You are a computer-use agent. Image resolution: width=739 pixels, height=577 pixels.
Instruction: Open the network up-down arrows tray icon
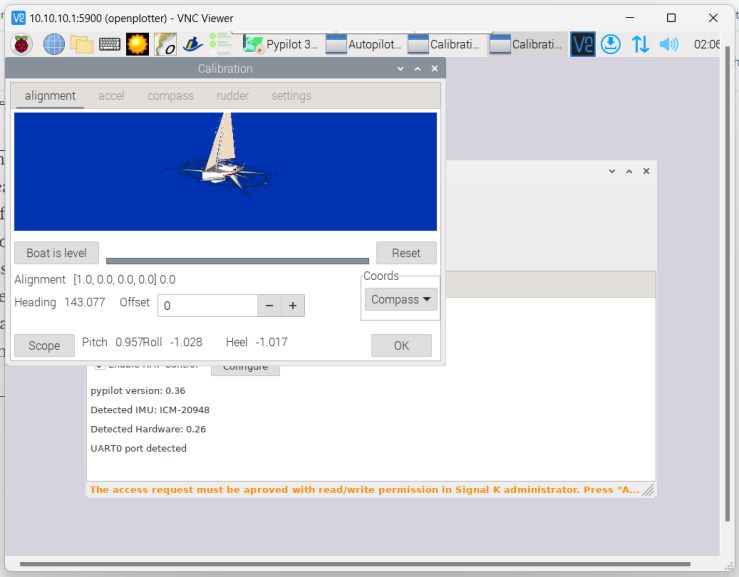(640, 44)
